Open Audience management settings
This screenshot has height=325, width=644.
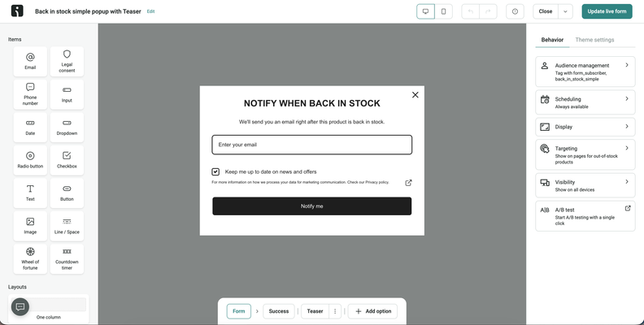click(585, 71)
